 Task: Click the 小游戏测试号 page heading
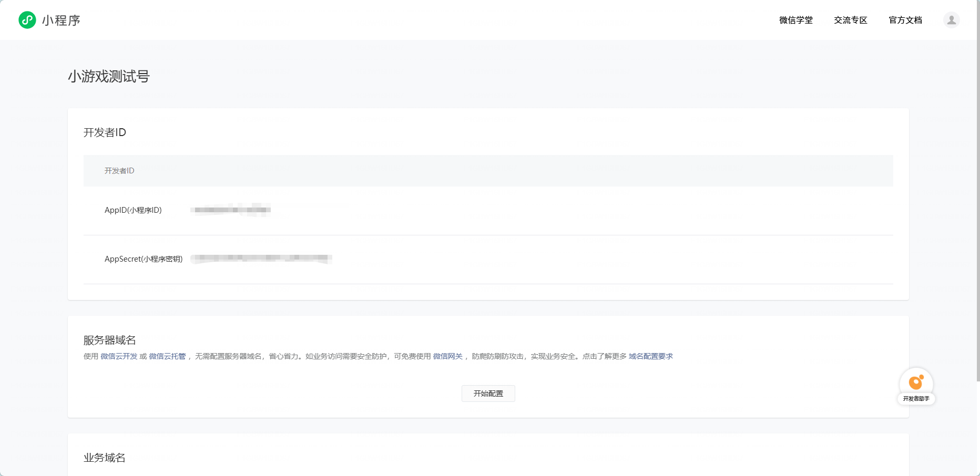[109, 77]
